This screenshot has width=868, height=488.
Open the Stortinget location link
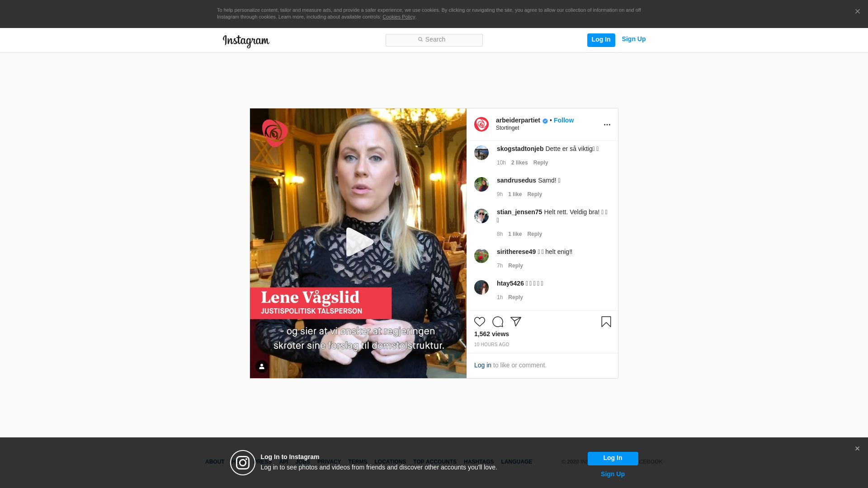point(507,128)
